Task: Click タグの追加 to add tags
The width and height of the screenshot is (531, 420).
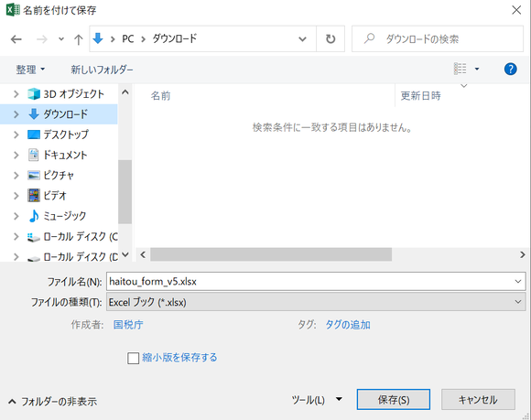Action: pyautogui.click(x=348, y=325)
